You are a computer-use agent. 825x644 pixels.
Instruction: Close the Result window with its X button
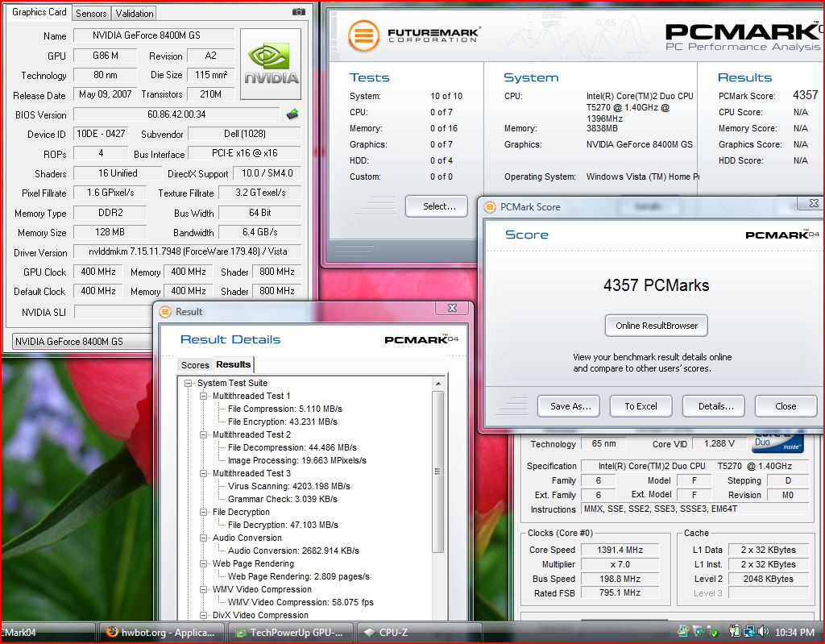[x=452, y=308]
